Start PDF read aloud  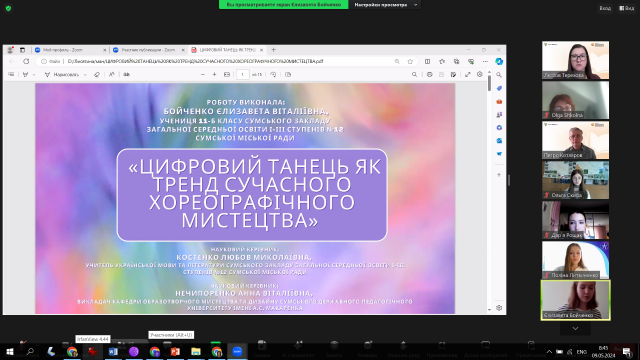[111, 75]
